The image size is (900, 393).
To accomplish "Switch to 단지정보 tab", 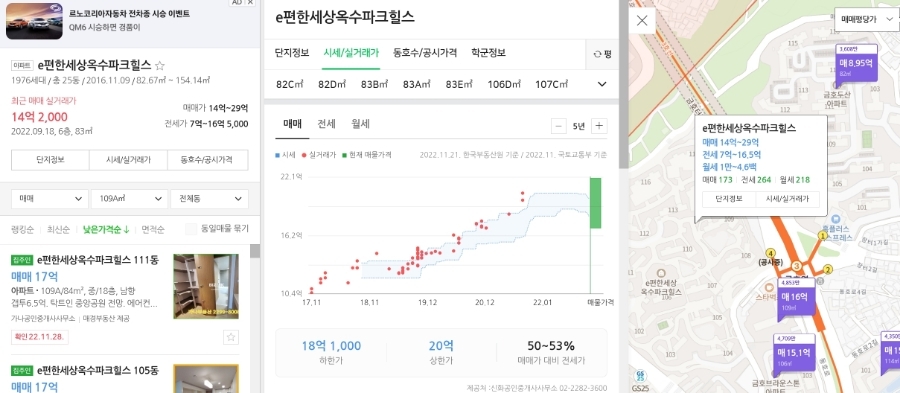I will 292,53.
